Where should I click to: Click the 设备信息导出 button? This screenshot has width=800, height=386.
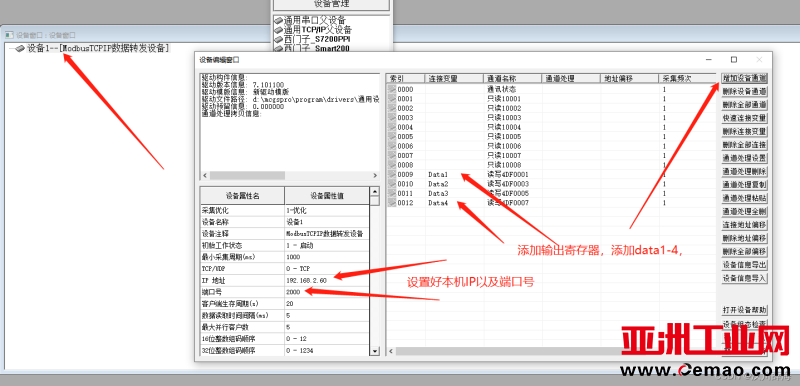[744, 265]
